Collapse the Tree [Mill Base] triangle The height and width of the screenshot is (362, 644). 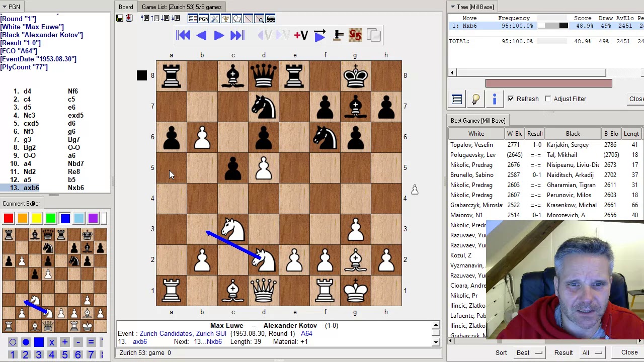click(x=453, y=7)
